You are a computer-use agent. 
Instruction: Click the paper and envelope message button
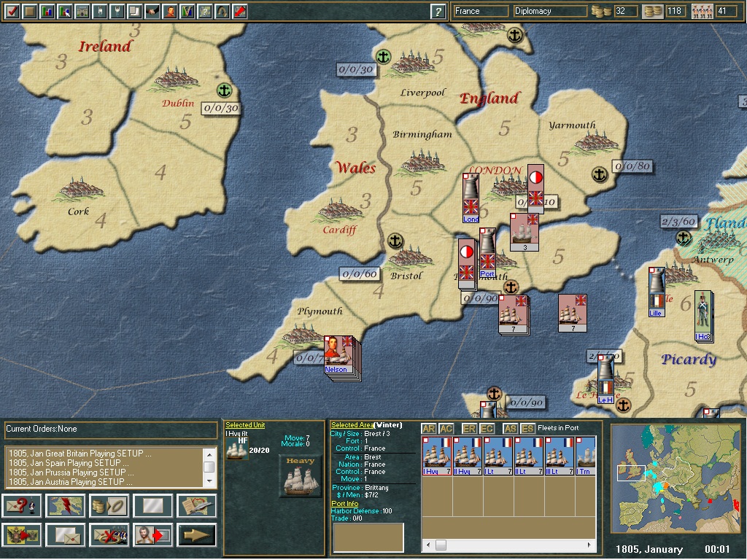click(x=65, y=535)
